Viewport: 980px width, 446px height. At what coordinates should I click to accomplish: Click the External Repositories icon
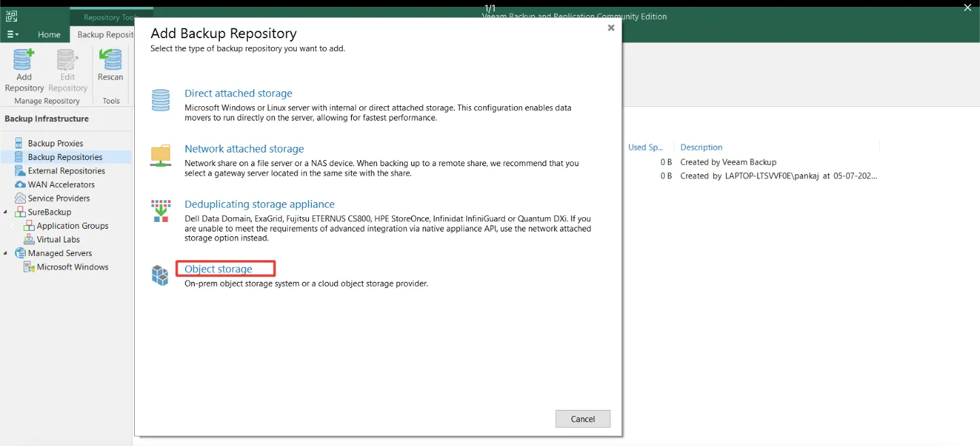[20, 171]
